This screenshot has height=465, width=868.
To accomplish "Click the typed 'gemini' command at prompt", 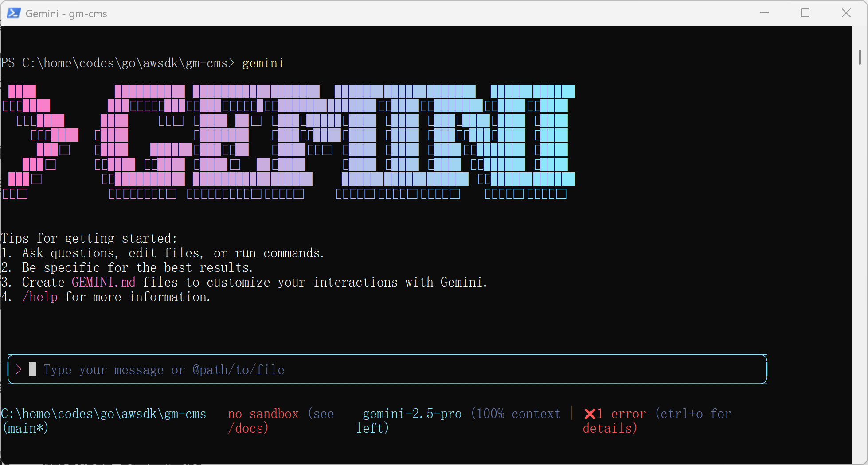I will [x=263, y=63].
